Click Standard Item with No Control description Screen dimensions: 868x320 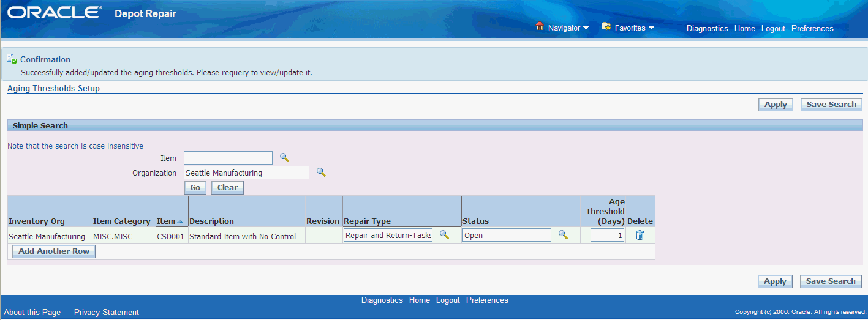click(243, 236)
